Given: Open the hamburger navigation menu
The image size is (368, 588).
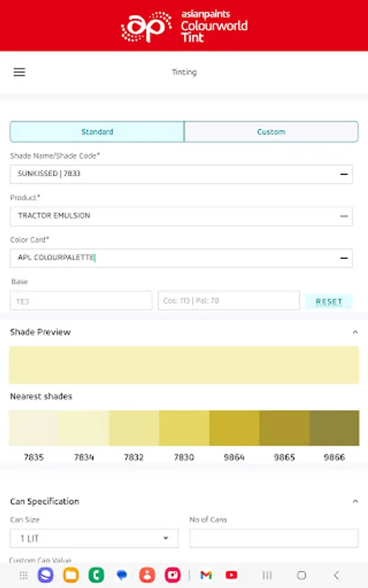Looking at the screenshot, I should 20,72.
